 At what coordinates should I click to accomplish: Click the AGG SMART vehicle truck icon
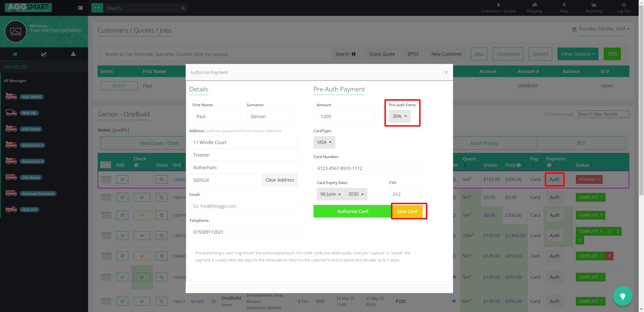point(11,97)
